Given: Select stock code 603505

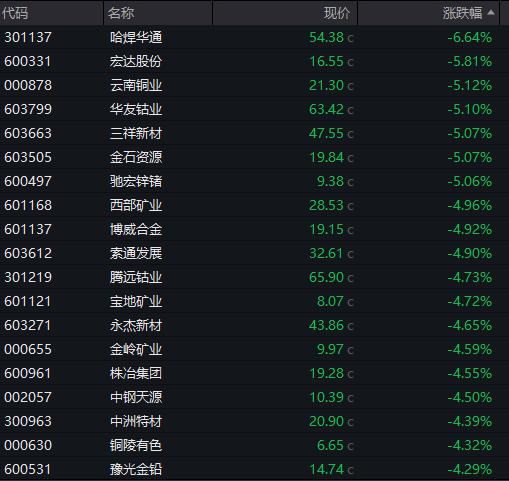Looking at the screenshot, I should tap(28, 157).
